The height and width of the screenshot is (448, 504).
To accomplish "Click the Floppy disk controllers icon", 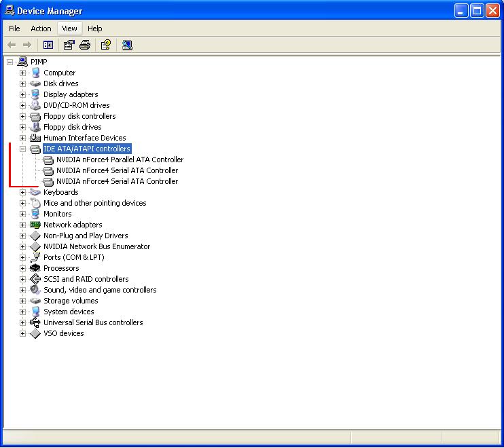I will pos(35,116).
